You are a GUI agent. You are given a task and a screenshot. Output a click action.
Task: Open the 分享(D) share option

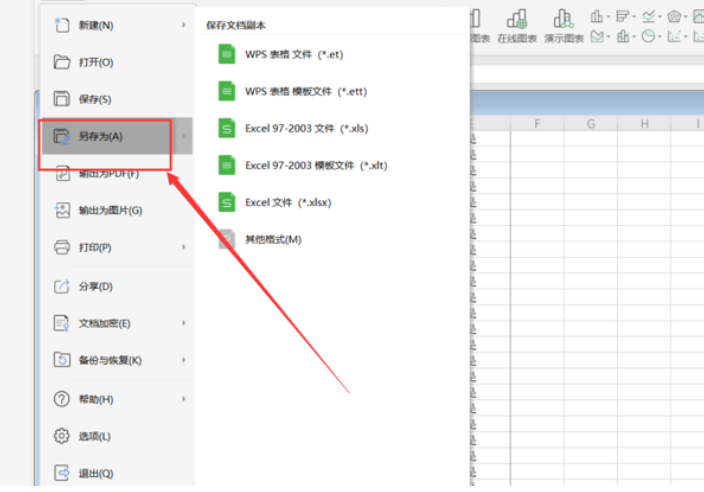coord(117,286)
